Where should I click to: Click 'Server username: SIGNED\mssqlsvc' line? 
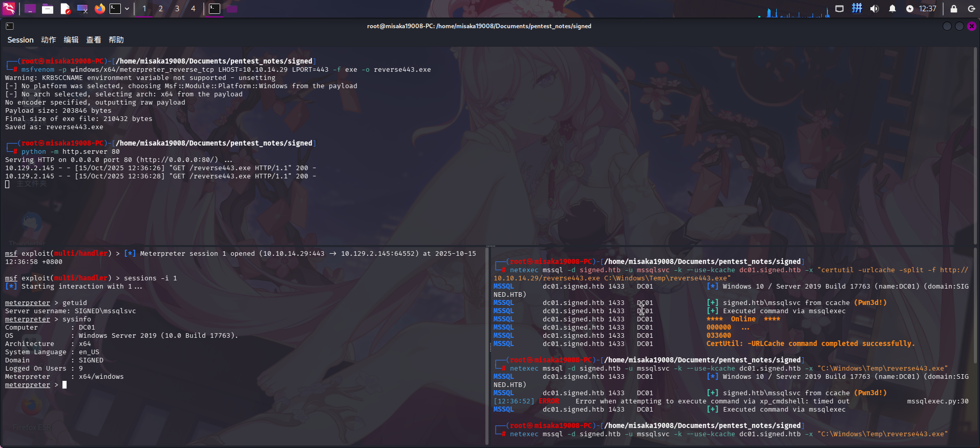70,311
